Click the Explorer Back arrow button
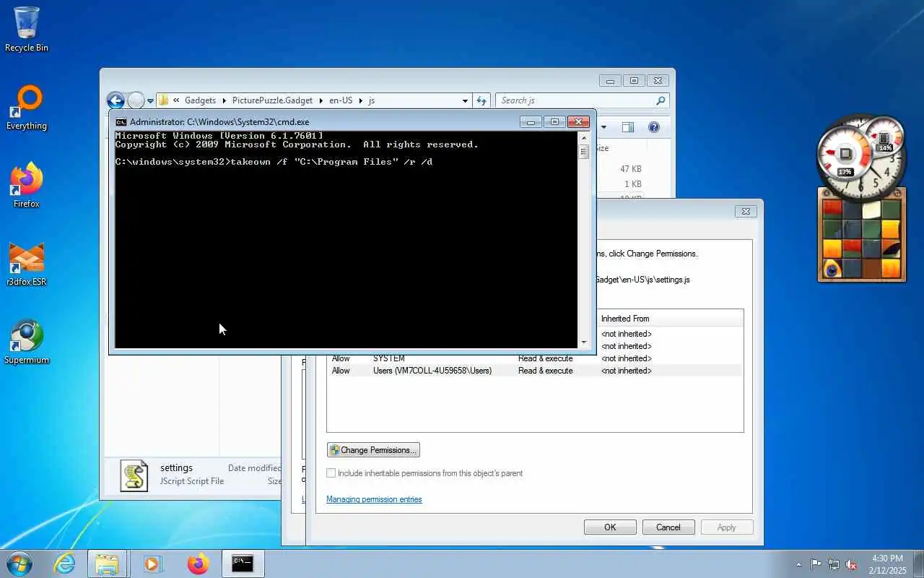Screen dimensions: 924x578 (x=115, y=100)
